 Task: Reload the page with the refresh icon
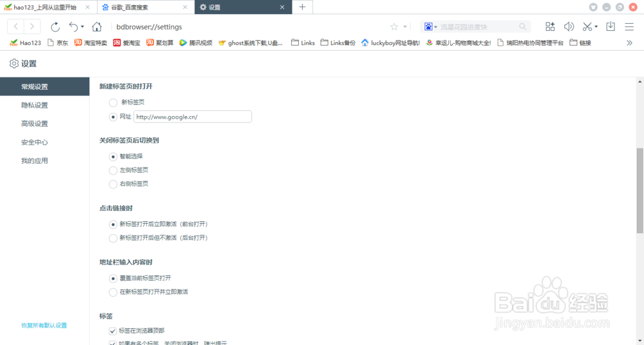click(55, 26)
